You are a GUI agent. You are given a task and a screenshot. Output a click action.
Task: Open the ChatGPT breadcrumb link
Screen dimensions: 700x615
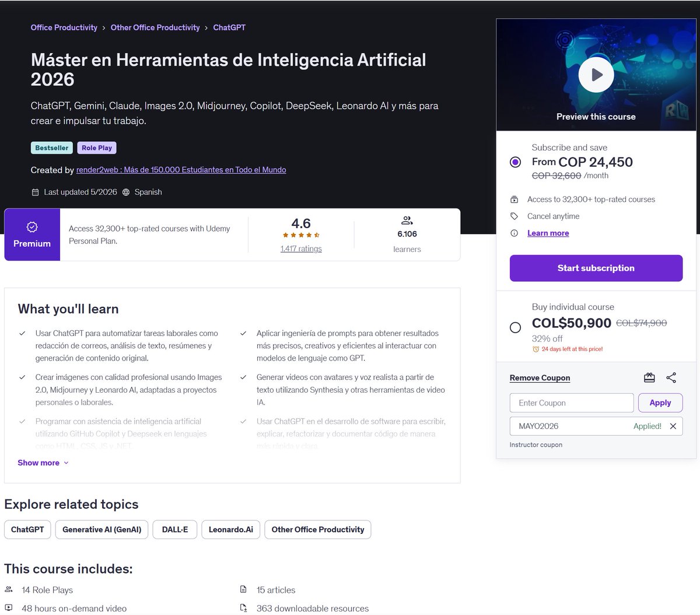[229, 27]
